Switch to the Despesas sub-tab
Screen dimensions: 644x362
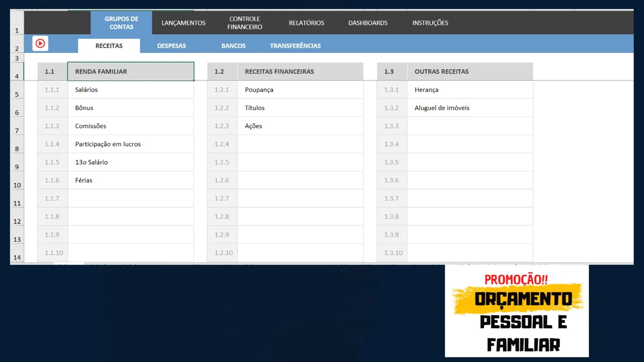(x=172, y=46)
